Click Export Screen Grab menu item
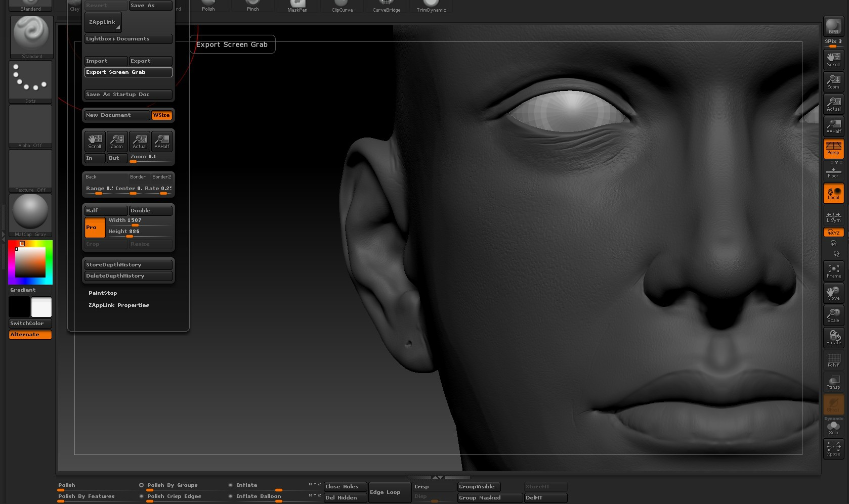 tap(128, 72)
